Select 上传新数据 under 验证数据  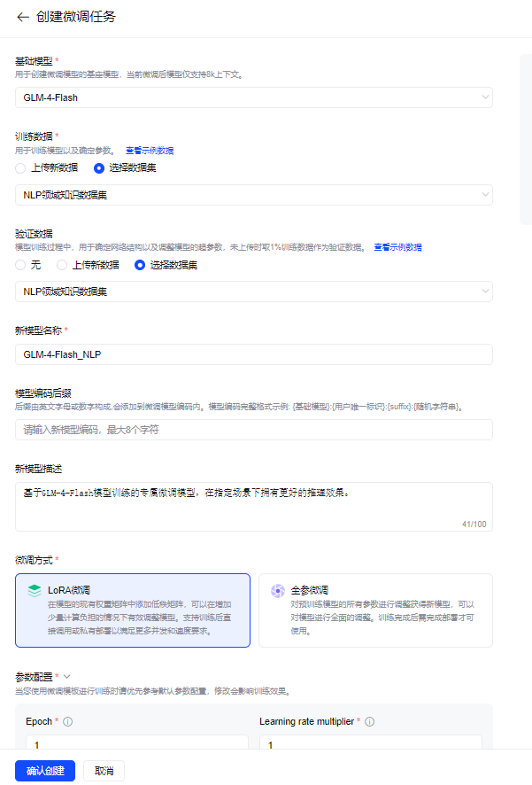pyautogui.click(x=62, y=265)
